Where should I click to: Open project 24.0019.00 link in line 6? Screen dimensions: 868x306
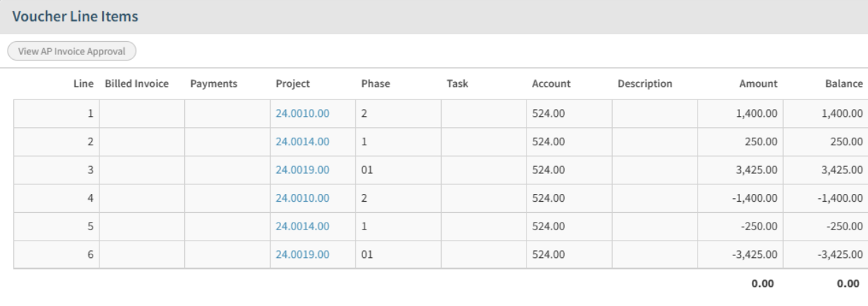point(303,254)
